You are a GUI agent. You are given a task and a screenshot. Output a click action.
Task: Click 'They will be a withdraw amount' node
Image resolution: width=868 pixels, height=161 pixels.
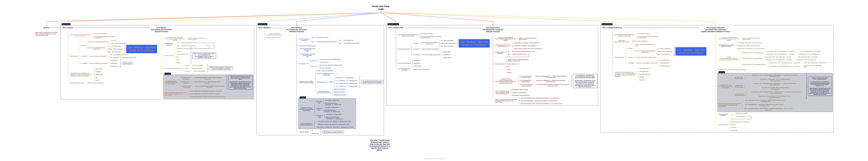click(308, 46)
